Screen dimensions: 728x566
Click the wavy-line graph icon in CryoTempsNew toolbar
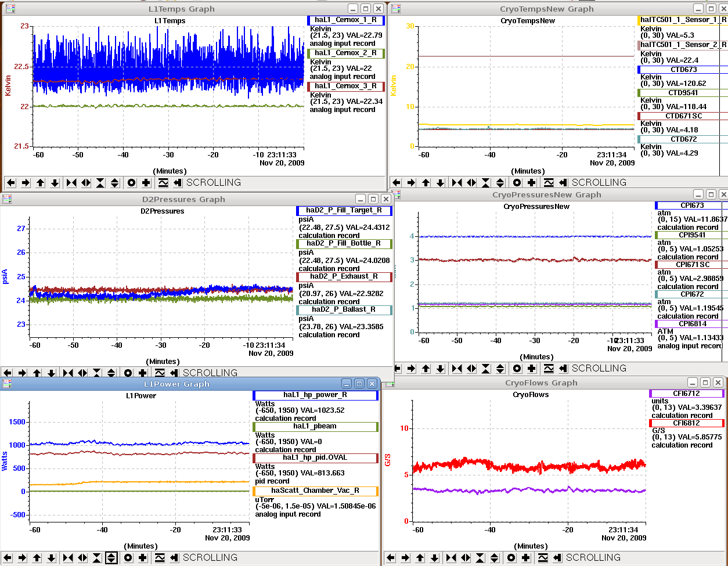tap(549, 182)
